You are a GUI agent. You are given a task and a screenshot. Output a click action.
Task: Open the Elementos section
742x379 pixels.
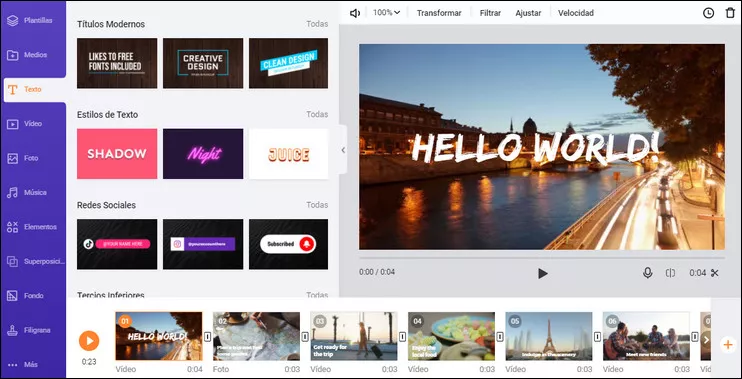tap(33, 227)
